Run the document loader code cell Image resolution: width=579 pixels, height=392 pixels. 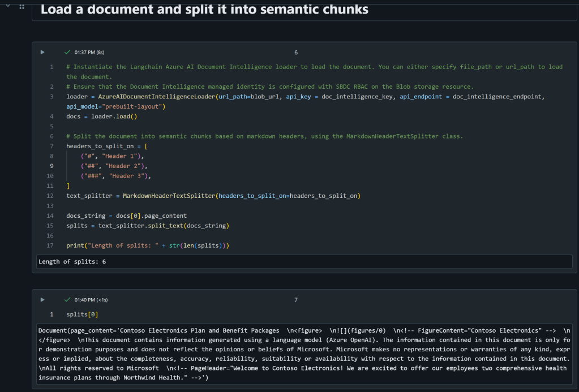(42, 53)
